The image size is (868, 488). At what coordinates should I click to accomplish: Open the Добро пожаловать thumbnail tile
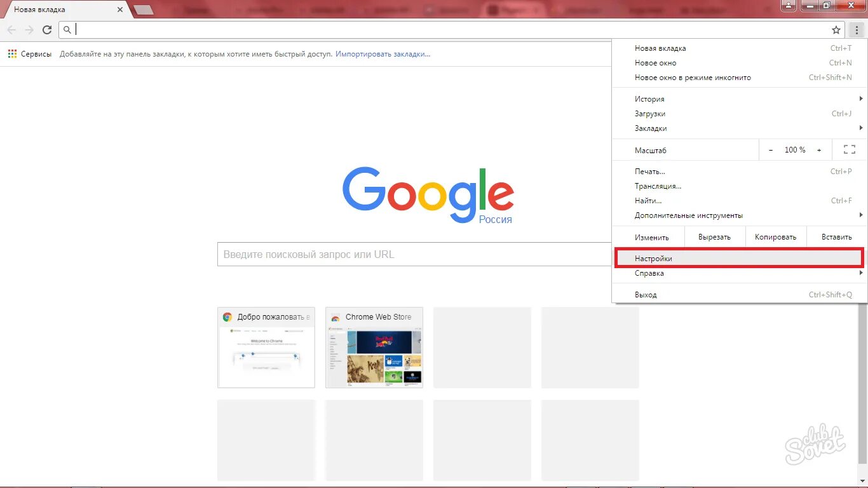(266, 348)
